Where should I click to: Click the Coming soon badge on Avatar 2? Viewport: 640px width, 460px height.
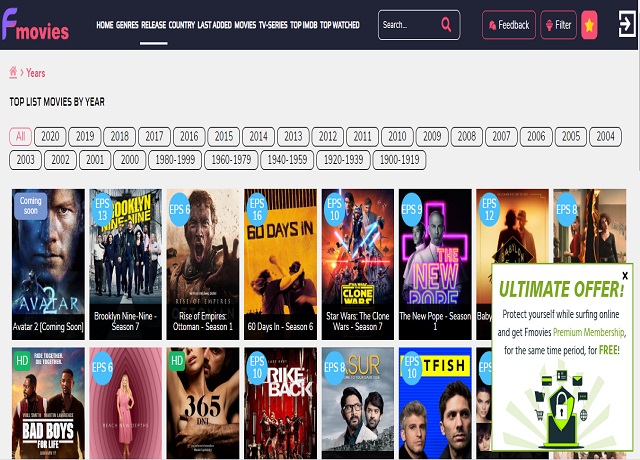32,206
